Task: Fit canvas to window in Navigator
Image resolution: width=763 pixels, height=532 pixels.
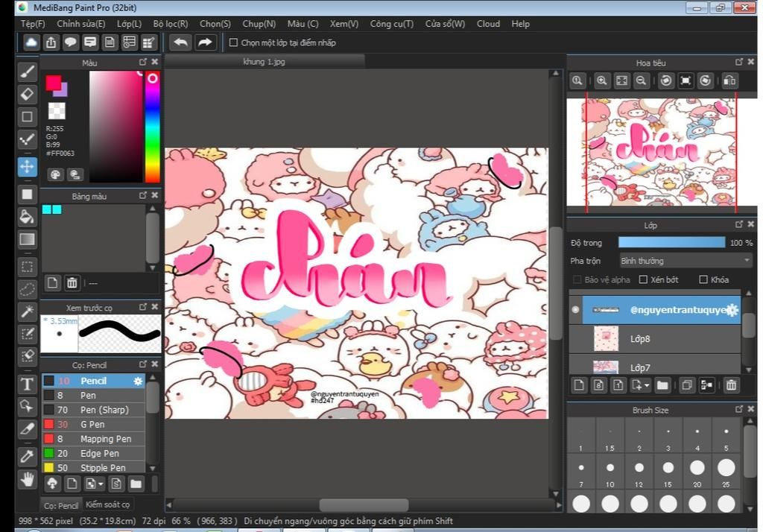Action: [622, 80]
